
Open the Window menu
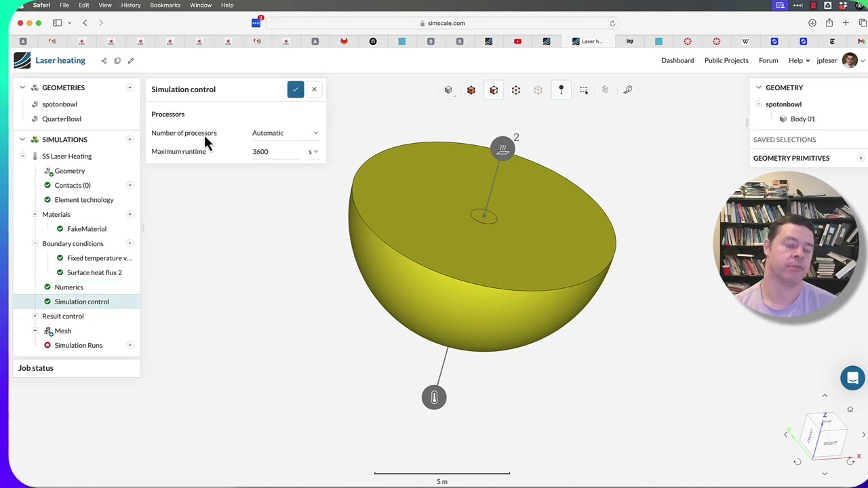pyautogui.click(x=201, y=5)
